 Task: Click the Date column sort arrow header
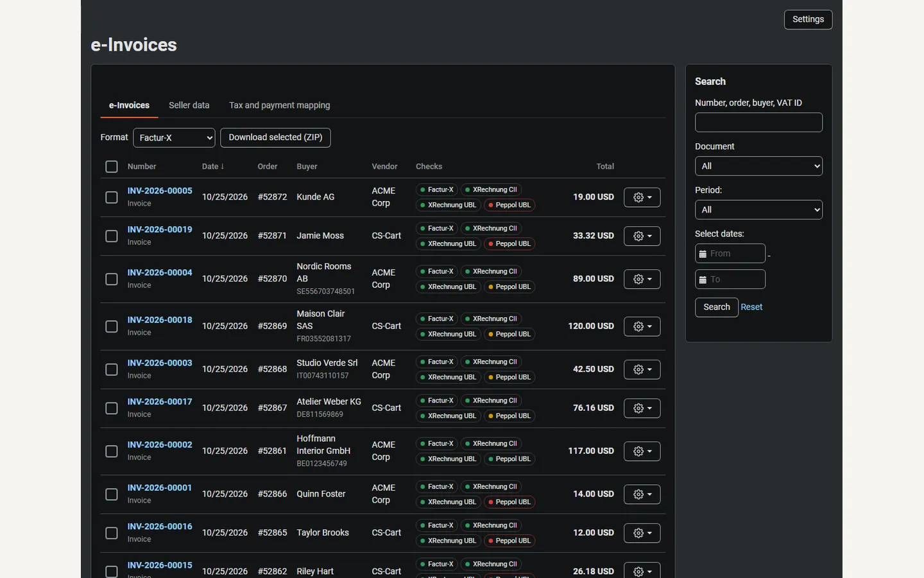pyautogui.click(x=213, y=166)
